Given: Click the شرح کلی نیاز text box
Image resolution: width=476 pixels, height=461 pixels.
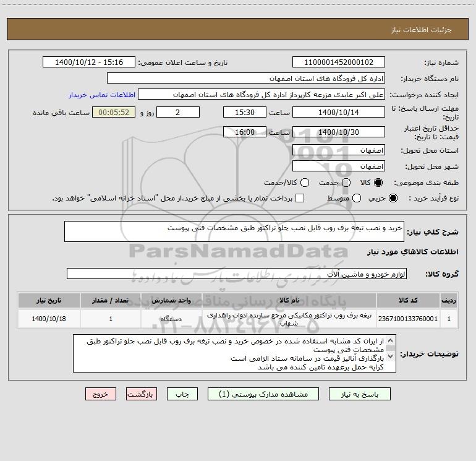Looking at the screenshot, I should tap(234, 231).
